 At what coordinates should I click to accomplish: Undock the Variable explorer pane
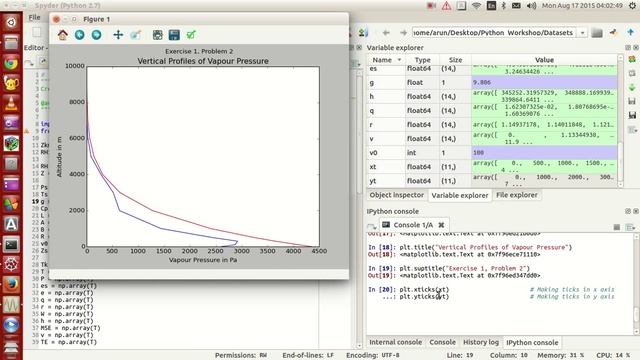point(628,48)
